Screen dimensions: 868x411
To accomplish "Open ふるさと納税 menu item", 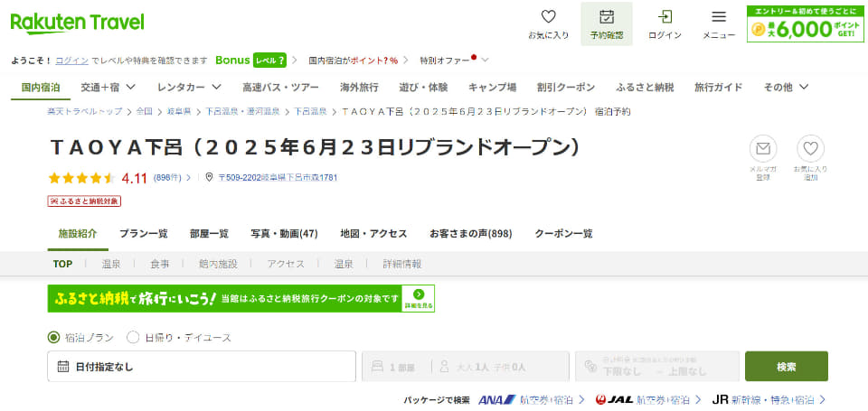I will (645, 88).
